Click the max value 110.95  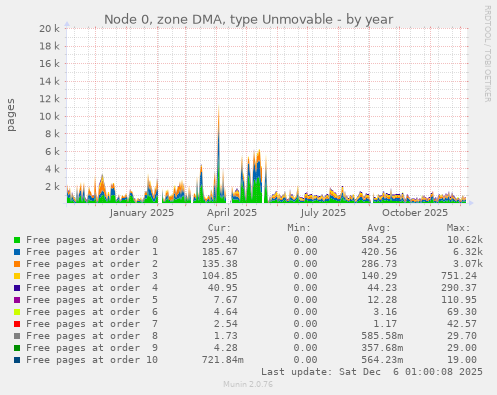(459, 300)
